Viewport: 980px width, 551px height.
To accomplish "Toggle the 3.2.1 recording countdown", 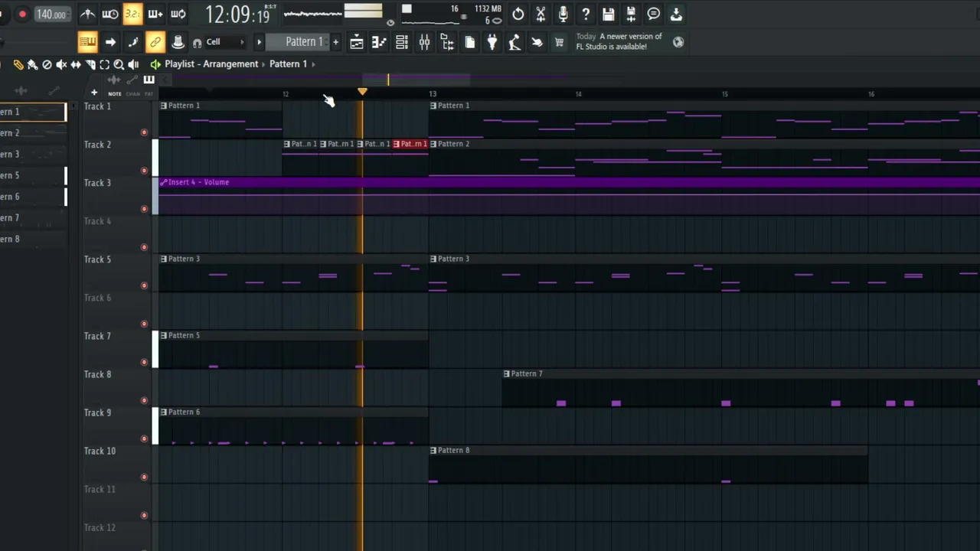I will coord(132,14).
